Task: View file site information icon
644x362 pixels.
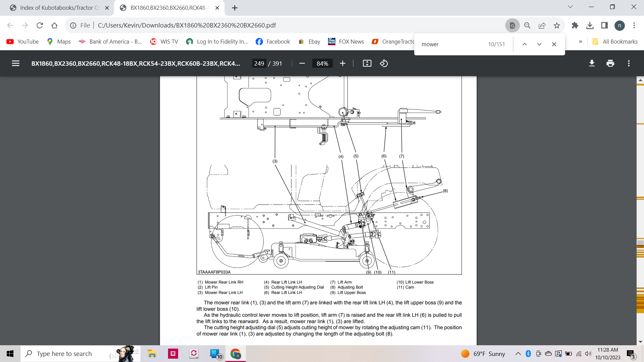Action: click(x=73, y=25)
